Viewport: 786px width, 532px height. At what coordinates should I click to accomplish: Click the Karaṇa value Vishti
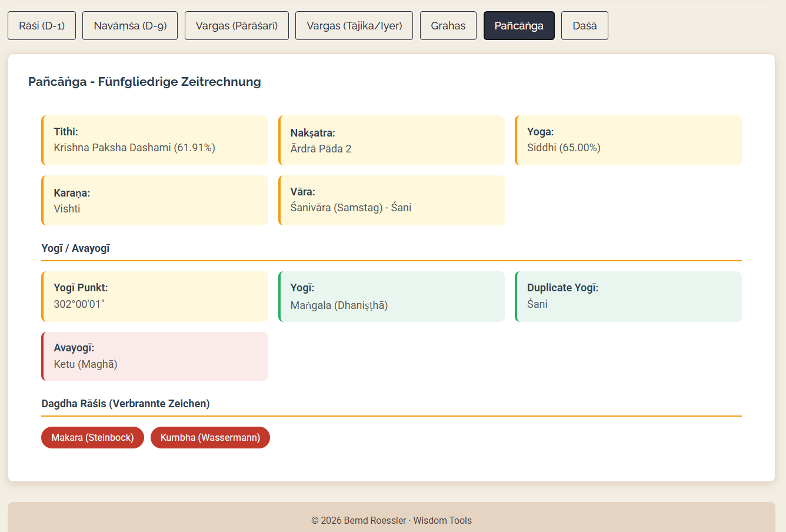click(67, 209)
